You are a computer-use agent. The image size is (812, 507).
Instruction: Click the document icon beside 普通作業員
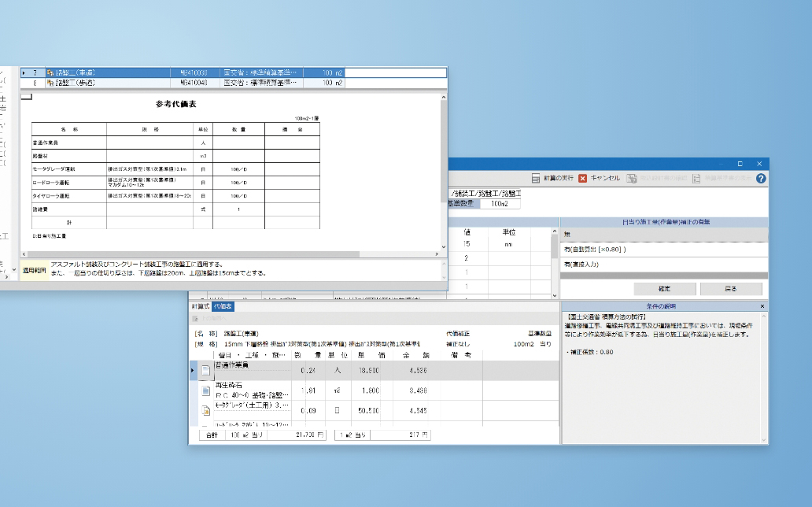205,369
